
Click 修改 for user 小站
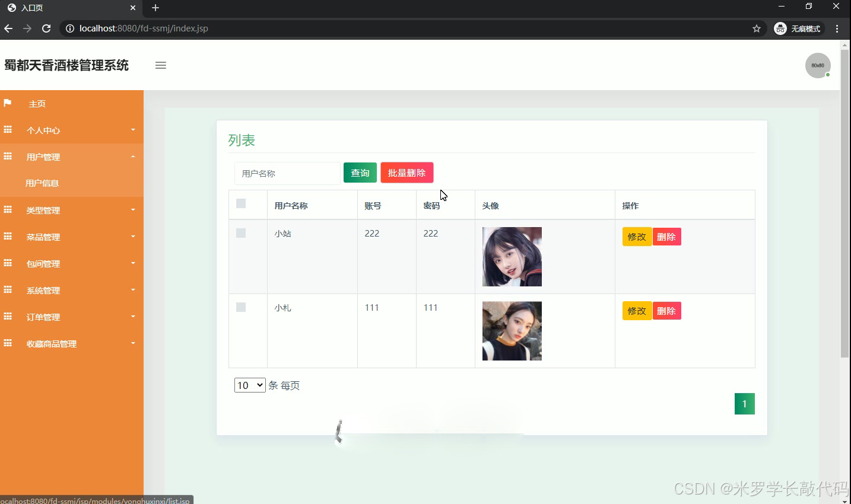click(x=637, y=237)
